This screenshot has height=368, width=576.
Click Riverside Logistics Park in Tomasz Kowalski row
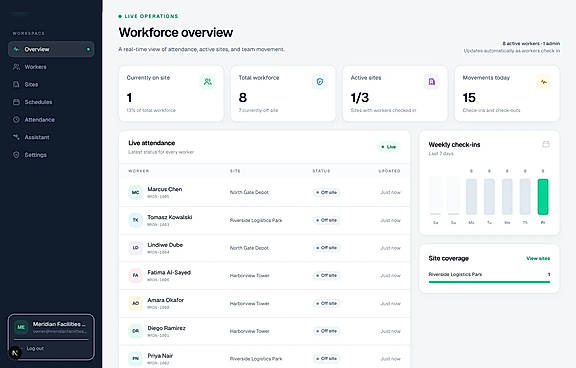tap(256, 220)
